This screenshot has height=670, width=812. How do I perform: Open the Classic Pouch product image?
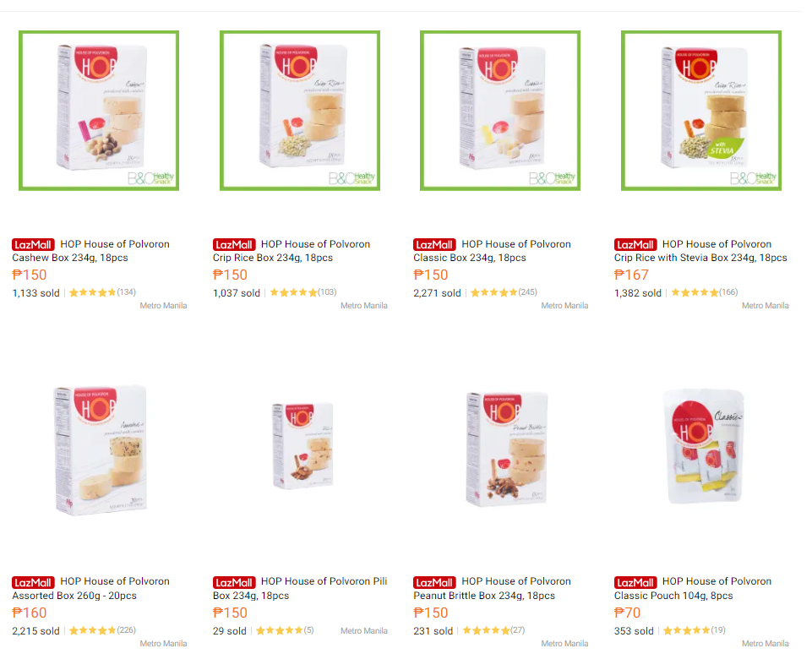coord(701,449)
